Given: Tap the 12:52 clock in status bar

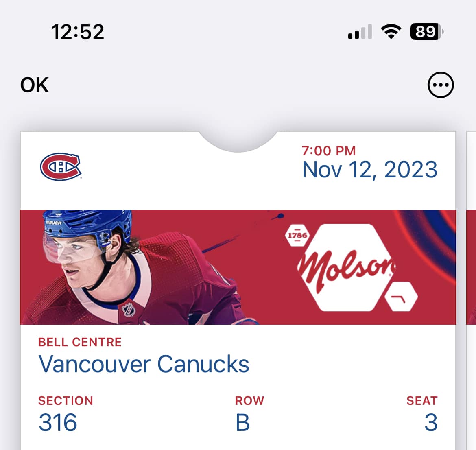Looking at the screenshot, I should tap(77, 32).
